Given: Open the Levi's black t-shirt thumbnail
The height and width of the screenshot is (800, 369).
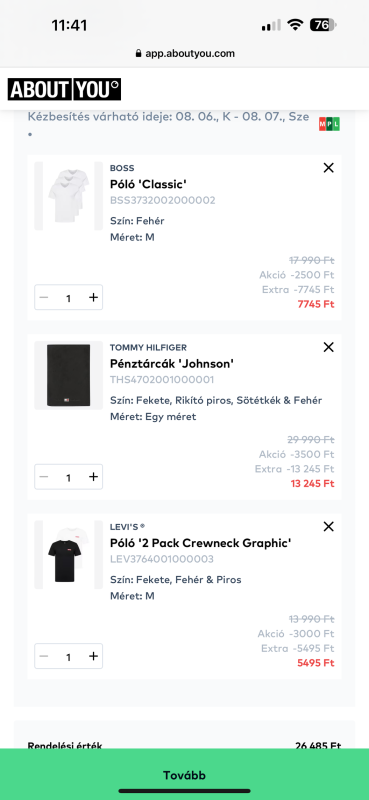Looking at the screenshot, I should pos(68,555).
